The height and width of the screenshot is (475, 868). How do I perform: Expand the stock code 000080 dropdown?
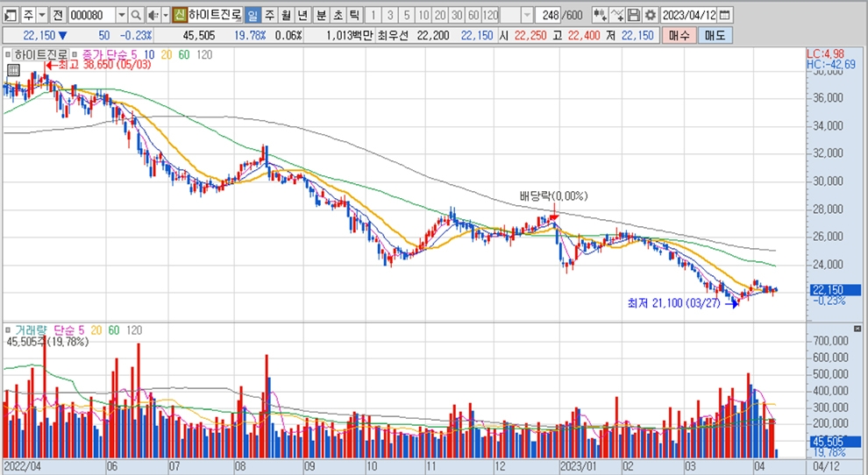(x=121, y=16)
